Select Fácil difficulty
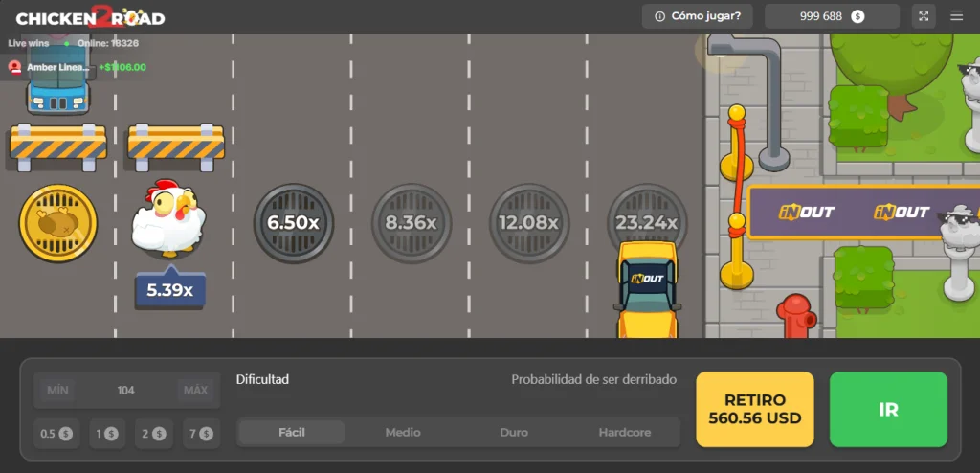The image size is (980, 473). pos(292,433)
